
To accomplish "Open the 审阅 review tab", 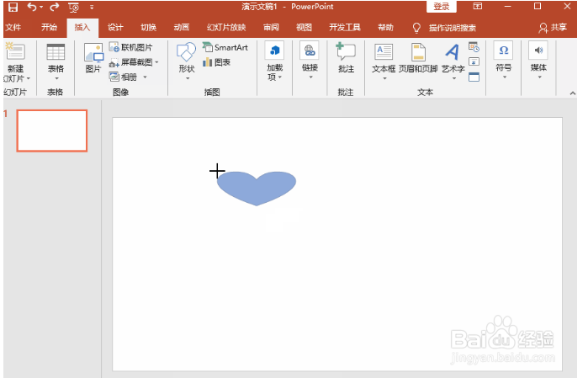I will click(x=271, y=28).
